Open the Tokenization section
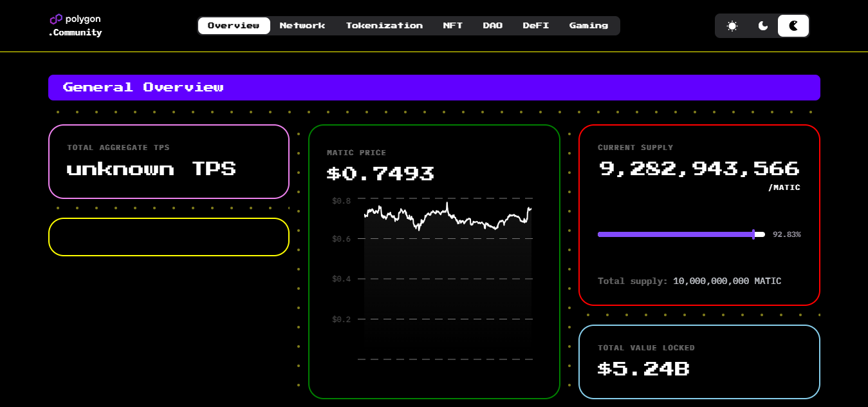 click(384, 25)
